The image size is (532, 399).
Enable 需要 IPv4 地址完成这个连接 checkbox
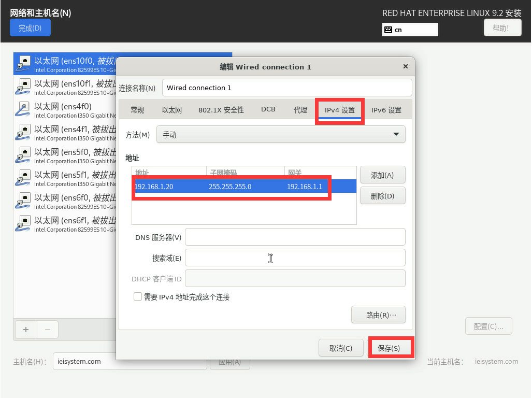click(138, 297)
